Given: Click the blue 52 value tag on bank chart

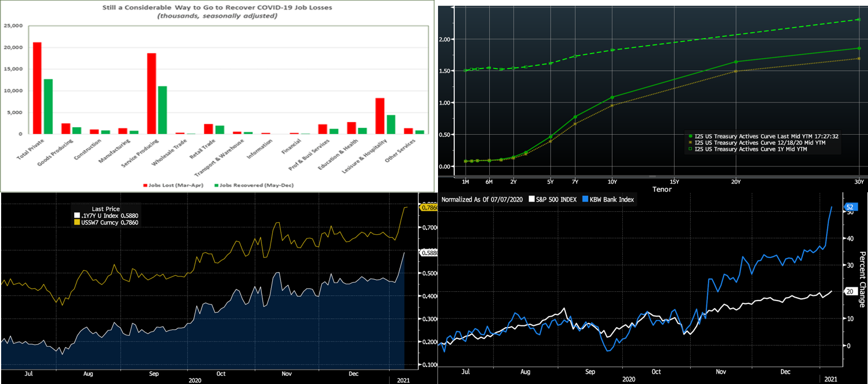Looking at the screenshot, I should click(x=849, y=207).
